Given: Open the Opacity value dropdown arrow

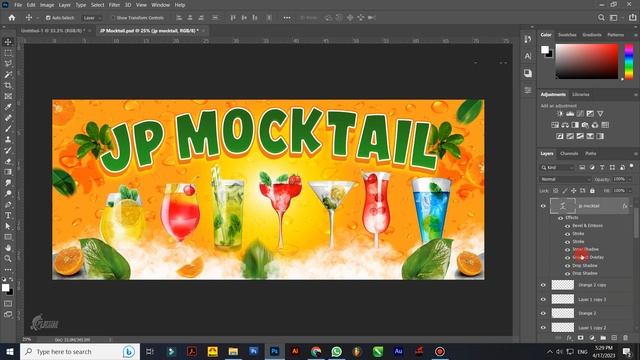Looking at the screenshot, I should pos(630,179).
